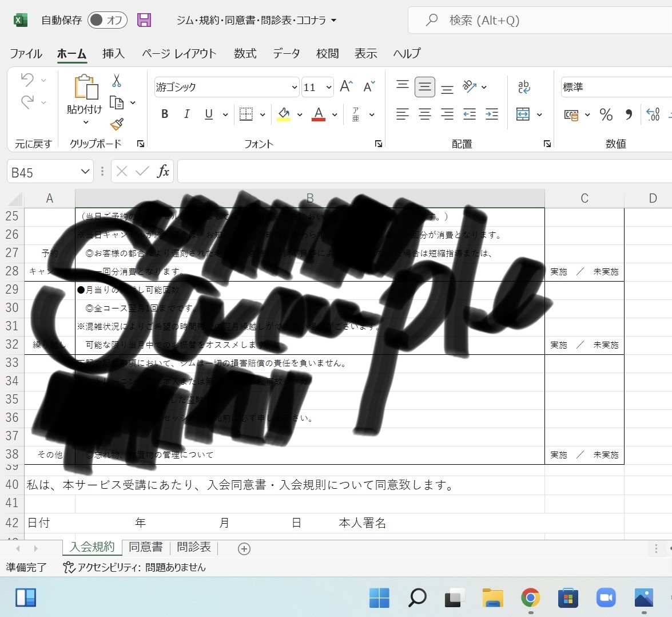Click the accessibility status message
This screenshot has height=617, width=672.
[134, 567]
